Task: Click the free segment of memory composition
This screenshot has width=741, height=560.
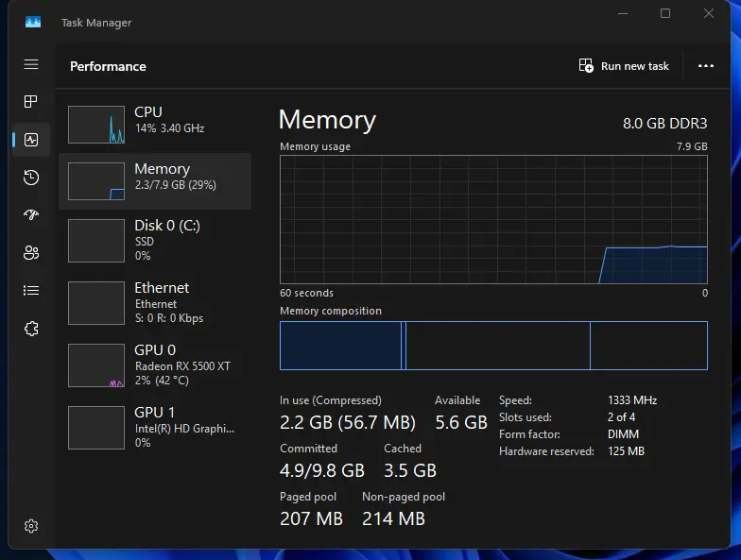Action: [x=648, y=346]
